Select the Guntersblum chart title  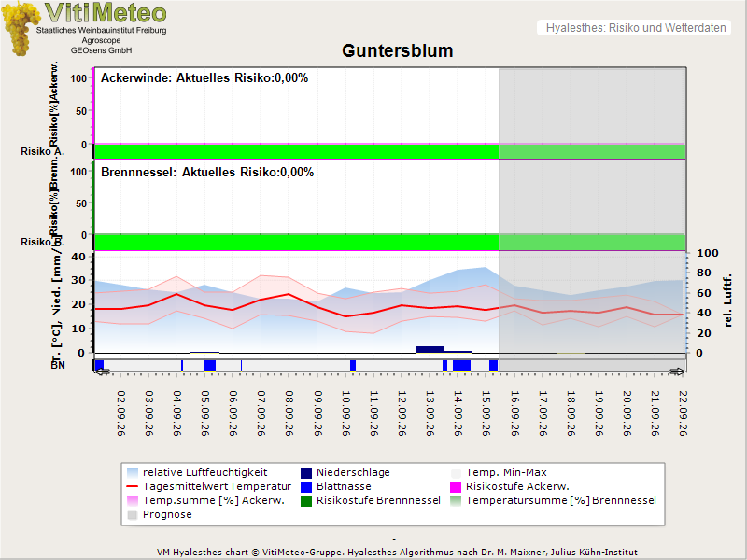pos(398,50)
